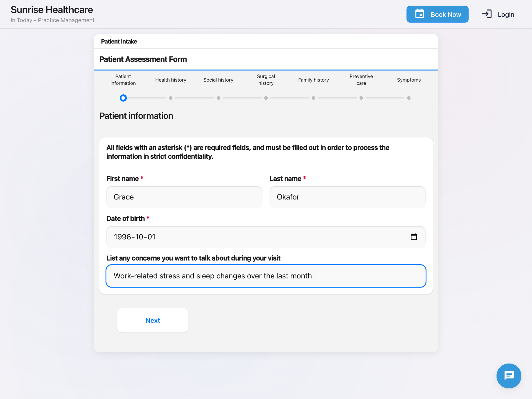Viewport: 532px width, 399px height.
Task: Focus the Last name field
Action: [x=348, y=197]
